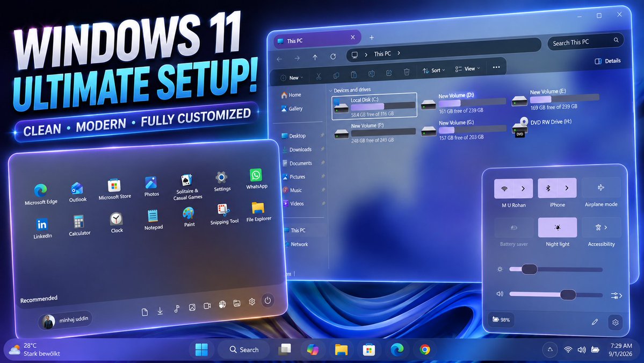Open sound output chevron beside volume
Viewport: 644px width, 363px height.
[x=617, y=295]
